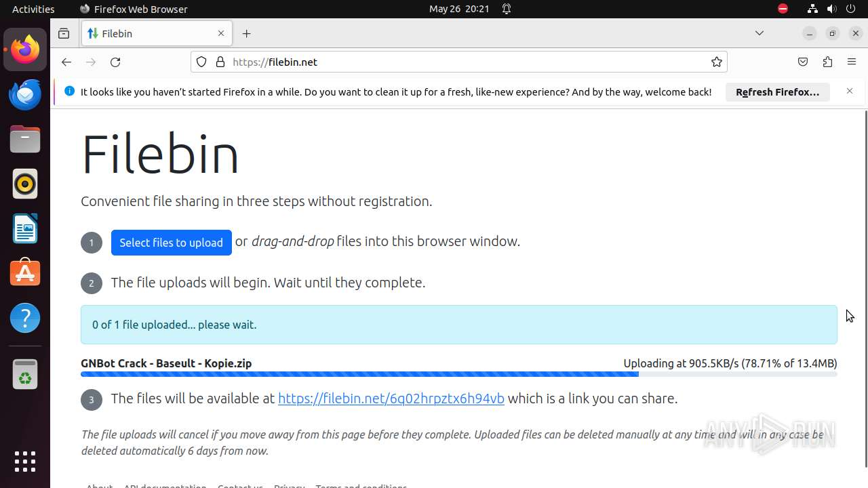The width and height of the screenshot is (868, 488).
Task: View site security padlock info
Action: (x=220, y=62)
